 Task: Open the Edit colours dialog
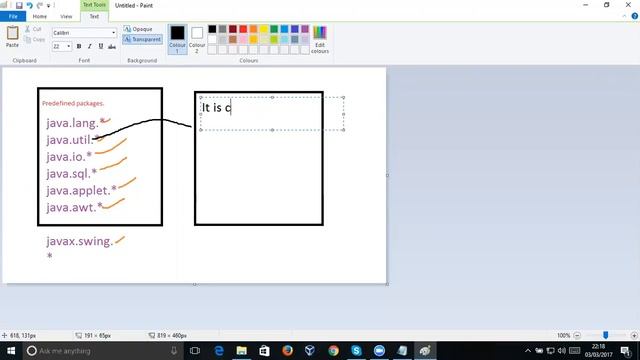pos(320,39)
